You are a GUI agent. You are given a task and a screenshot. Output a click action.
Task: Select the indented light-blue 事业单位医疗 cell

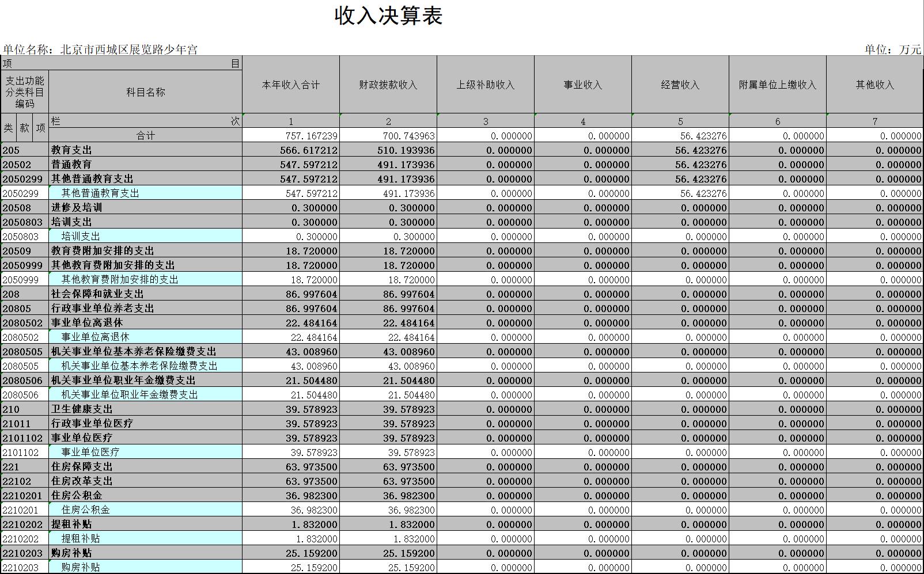click(x=146, y=452)
